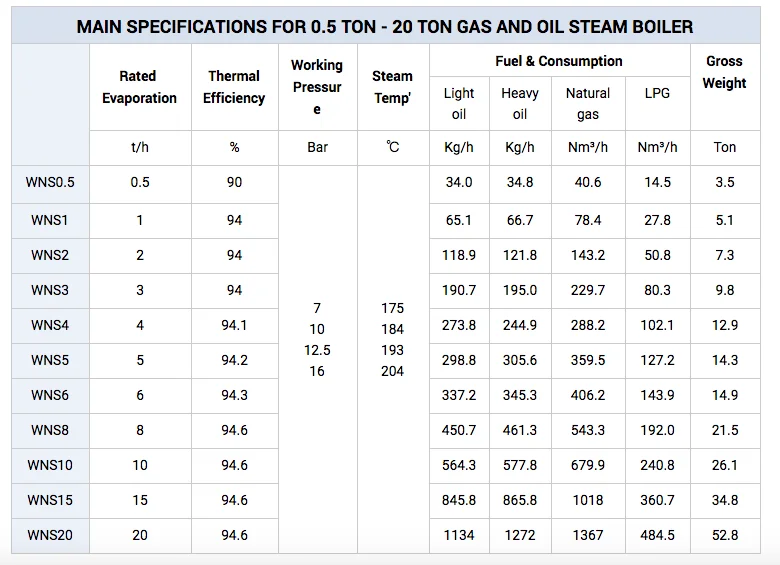780x565 pixels.
Task: Click the Gross Weight column header
Action: pyautogui.click(x=724, y=72)
